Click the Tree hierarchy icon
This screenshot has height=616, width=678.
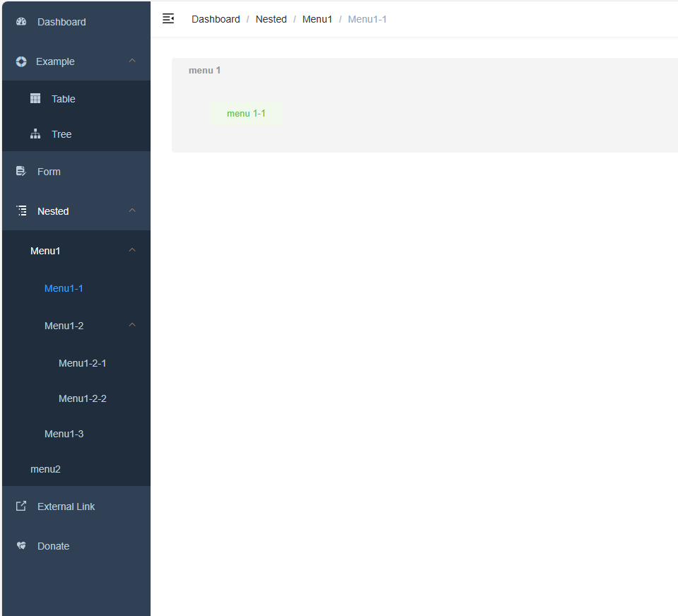35,134
